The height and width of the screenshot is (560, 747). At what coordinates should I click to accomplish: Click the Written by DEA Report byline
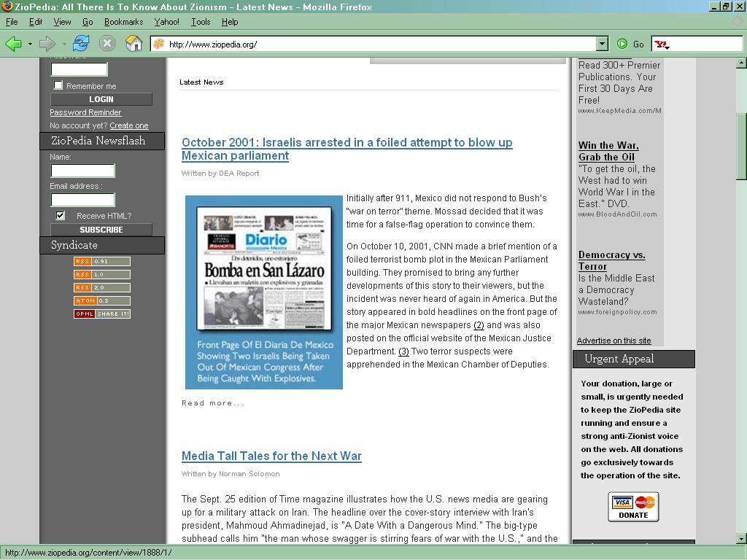pyautogui.click(x=220, y=174)
